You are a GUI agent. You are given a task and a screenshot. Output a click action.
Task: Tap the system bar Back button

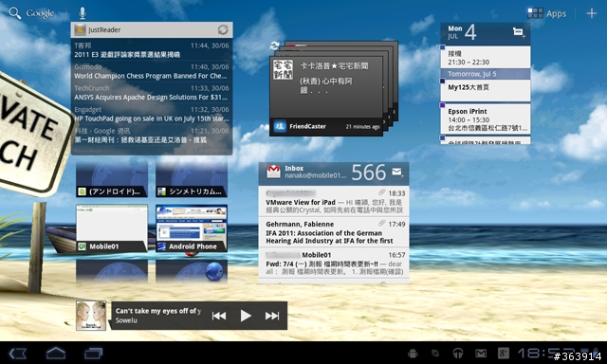tap(18, 353)
